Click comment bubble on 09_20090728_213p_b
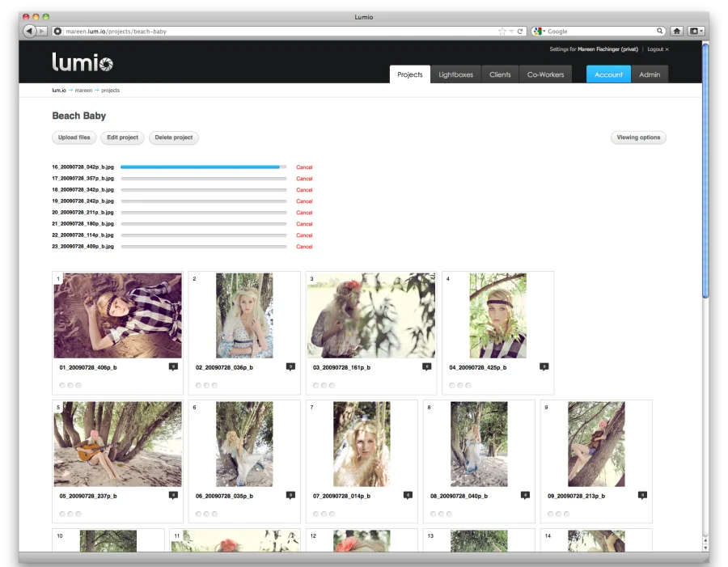728x567 pixels. click(x=642, y=495)
